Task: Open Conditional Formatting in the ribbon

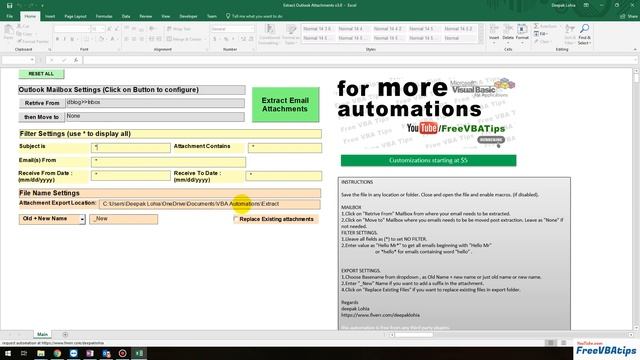Action: 269,34
